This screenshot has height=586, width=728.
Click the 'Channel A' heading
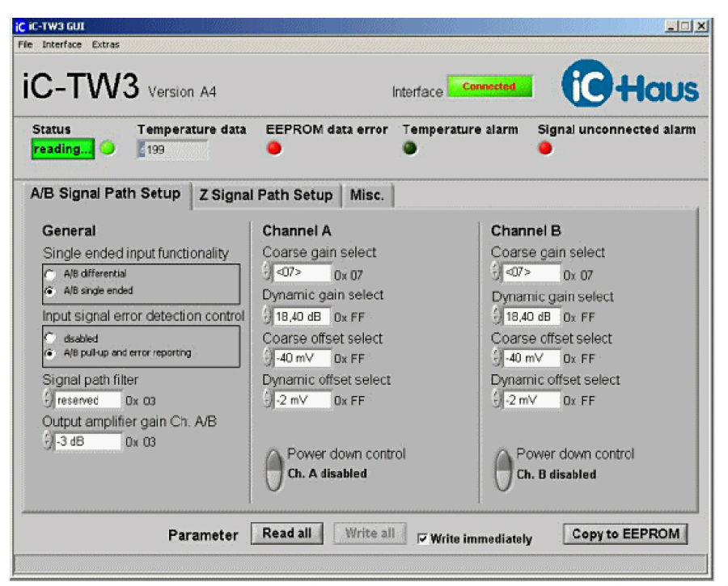tap(297, 230)
